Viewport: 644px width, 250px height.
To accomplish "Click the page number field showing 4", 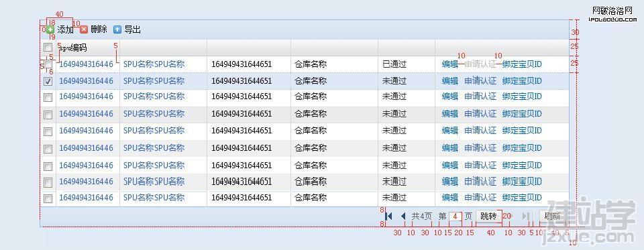I will [455, 216].
